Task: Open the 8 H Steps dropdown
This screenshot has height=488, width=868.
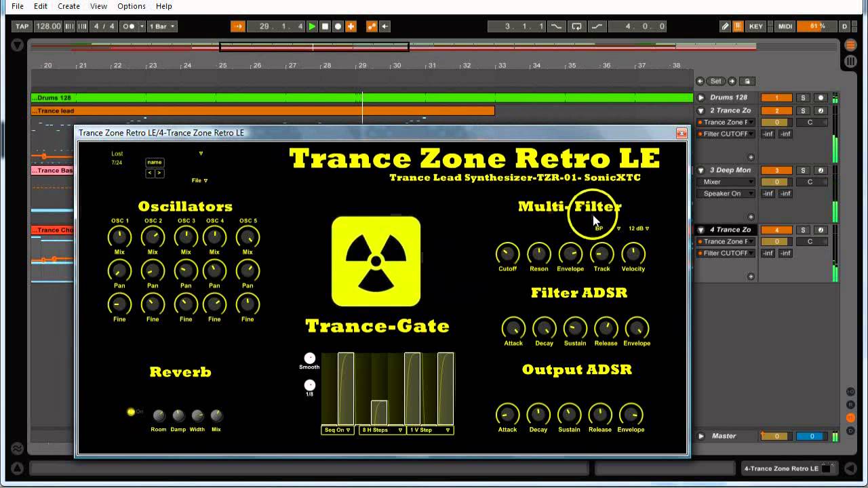Action: (x=382, y=430)
